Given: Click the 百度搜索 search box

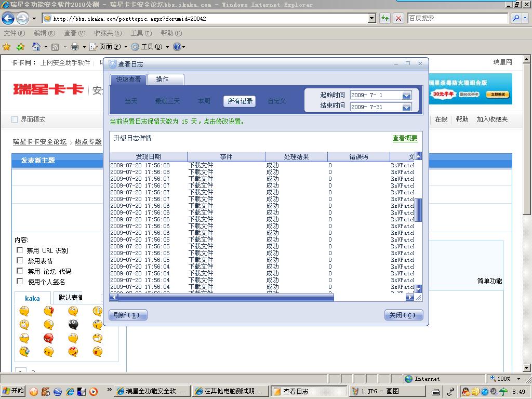Looking at the screenshot, I should (457, 18).
